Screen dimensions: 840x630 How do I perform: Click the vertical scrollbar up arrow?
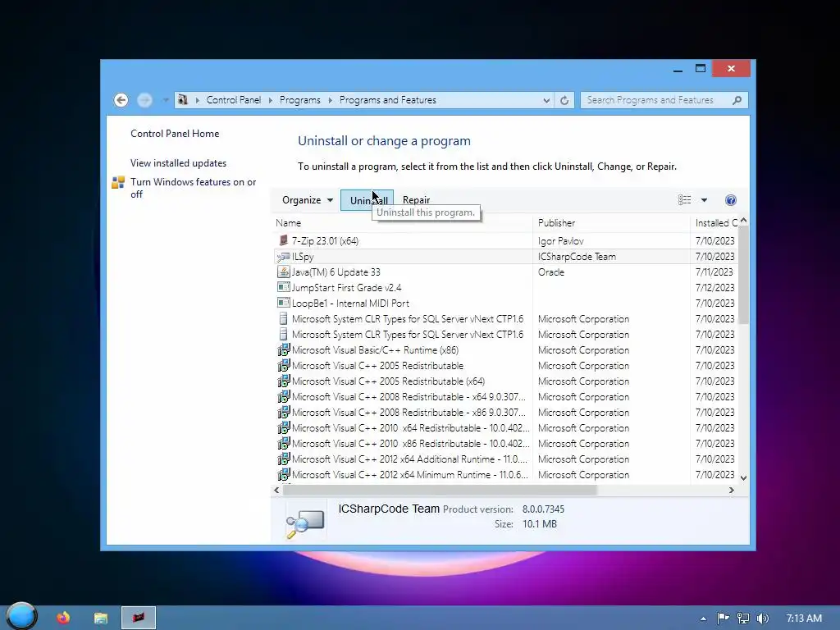[x=743, y=221]
